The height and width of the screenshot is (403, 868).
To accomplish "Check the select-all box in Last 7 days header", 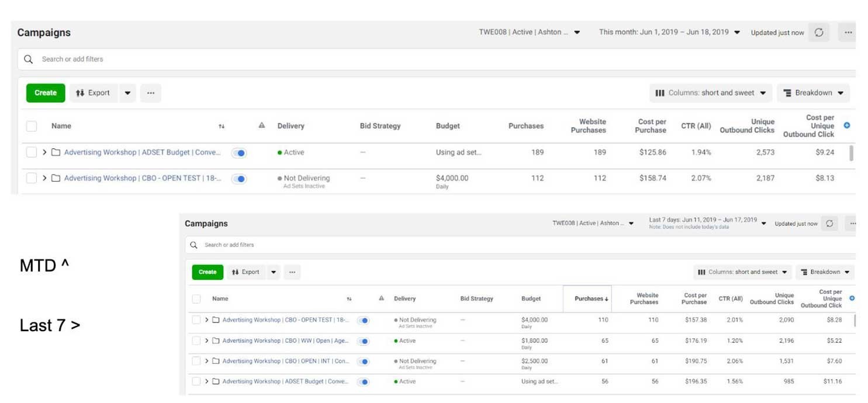I will pos(196,299).
